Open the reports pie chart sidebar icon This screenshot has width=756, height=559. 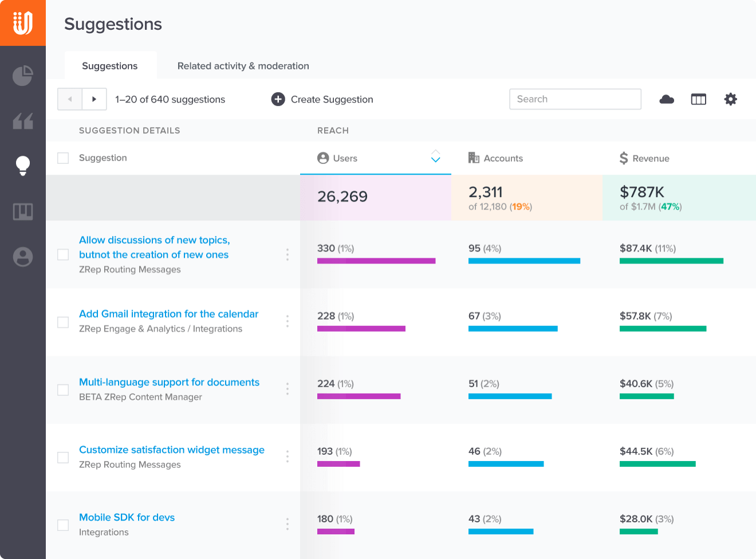click(23, 75)
